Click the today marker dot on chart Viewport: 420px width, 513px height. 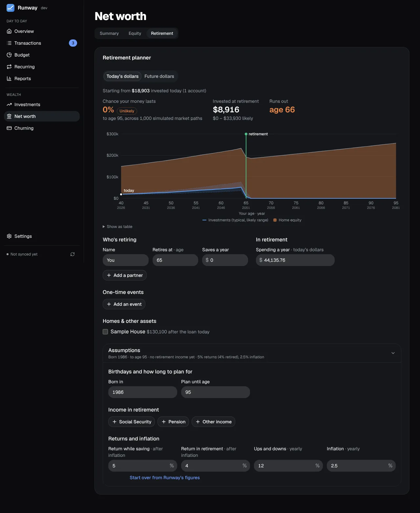pos(121,194)
